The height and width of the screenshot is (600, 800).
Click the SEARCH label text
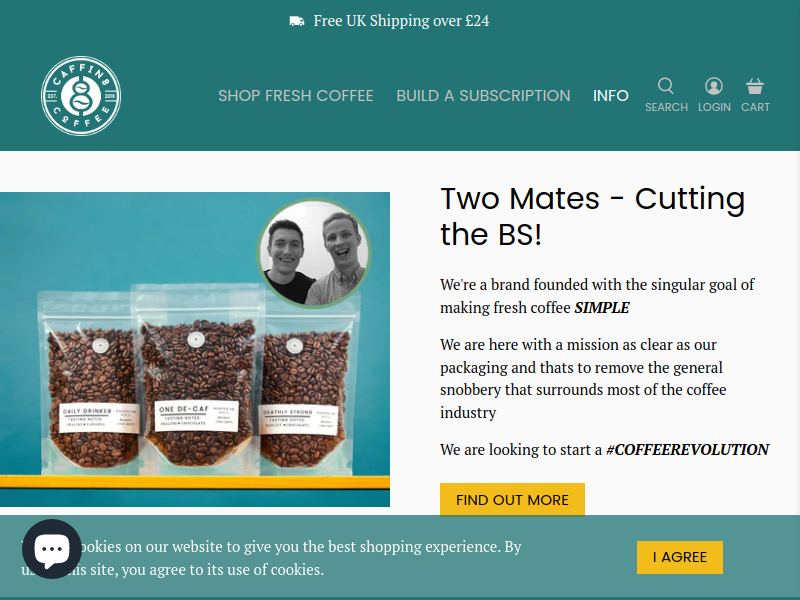coord(666,107)
